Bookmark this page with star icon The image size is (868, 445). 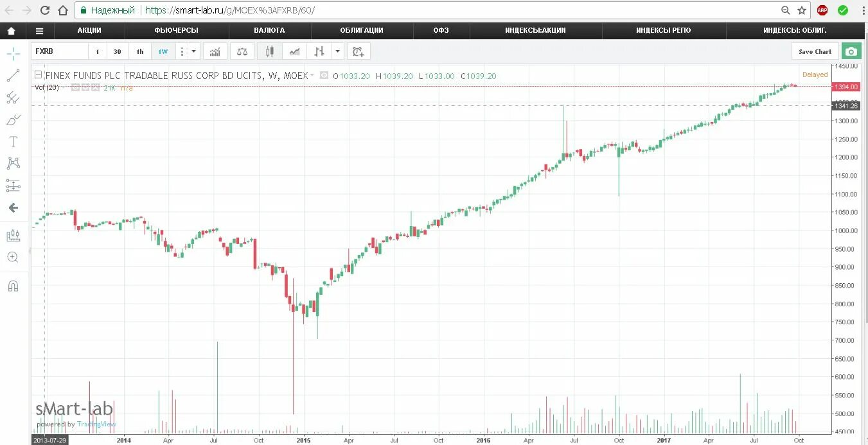(802, 10)
